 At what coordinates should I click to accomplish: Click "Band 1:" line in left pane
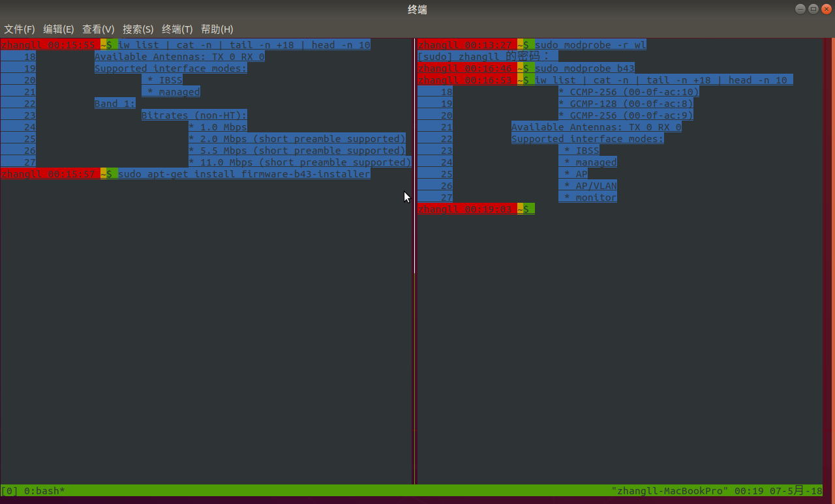tap(115, 104)
